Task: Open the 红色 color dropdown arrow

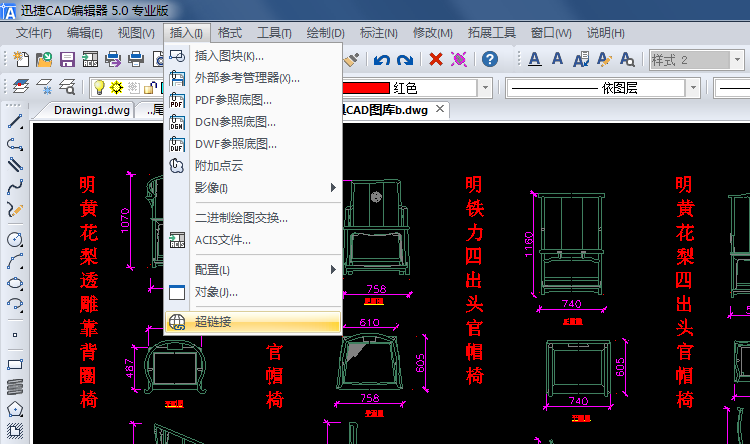Action: pos(485,88)
